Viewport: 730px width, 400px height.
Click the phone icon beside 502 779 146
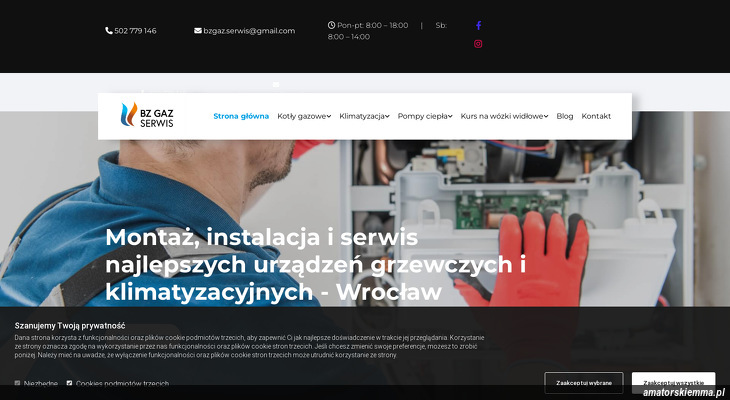(109, 31)
